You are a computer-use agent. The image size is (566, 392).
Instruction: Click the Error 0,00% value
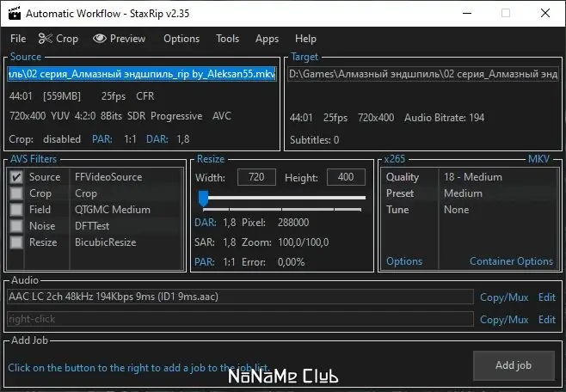(291, 262)
